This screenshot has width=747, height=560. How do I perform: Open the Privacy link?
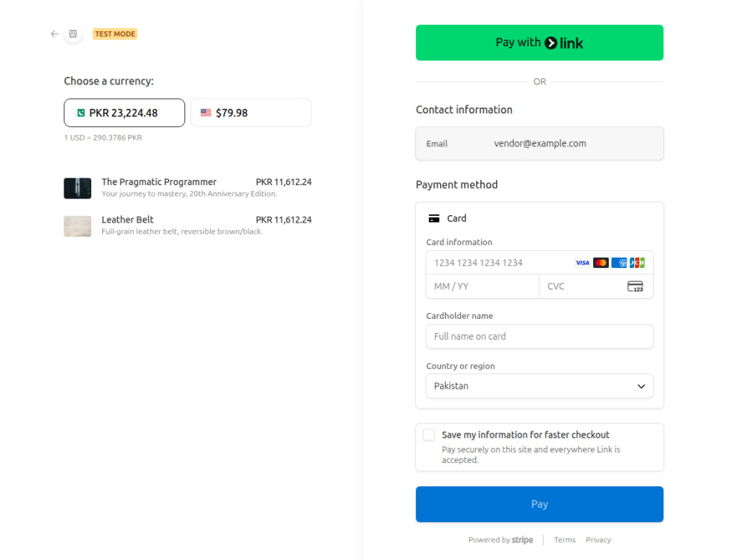(598, 540)
